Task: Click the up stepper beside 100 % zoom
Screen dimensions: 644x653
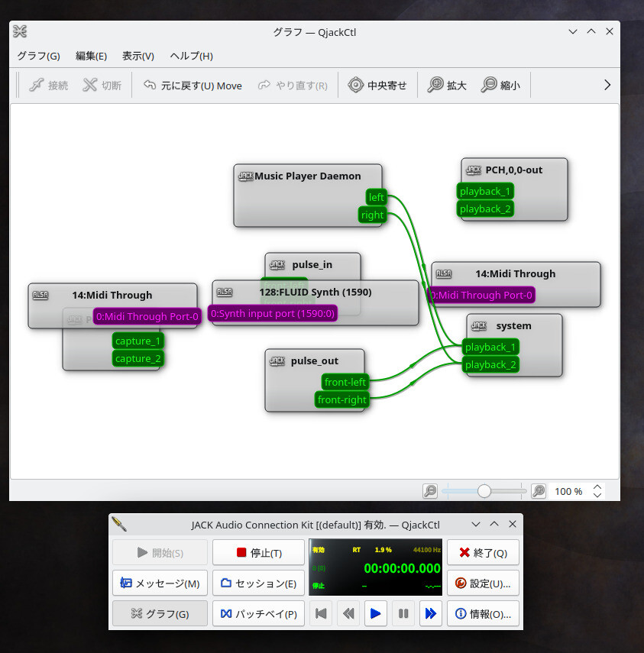Action: [x=597, y=487]
